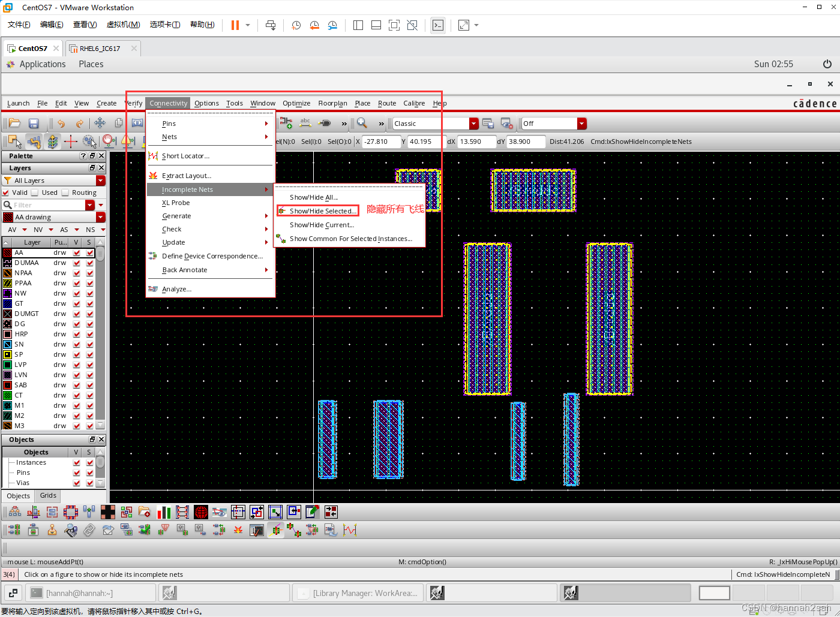Click the Create Label abc icon
Viewport: 840px width, 617px height.
coord(305,124)
